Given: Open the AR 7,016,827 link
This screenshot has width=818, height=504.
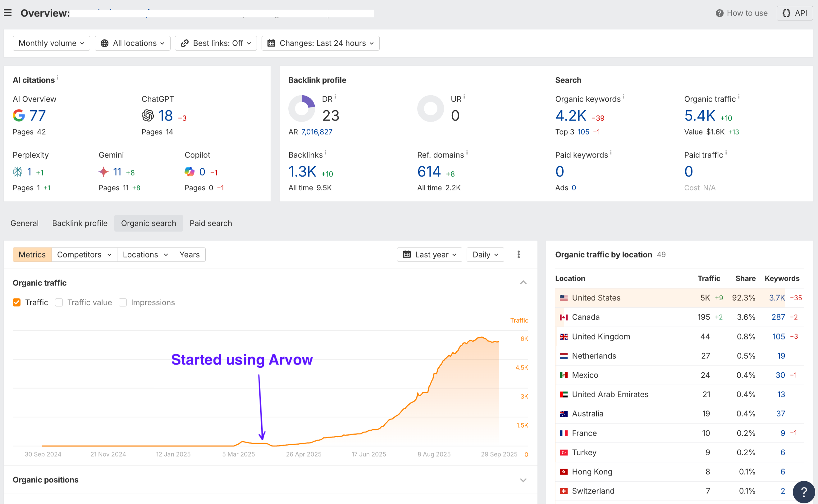Looking at the screenshot, I should tap(317, 132).
